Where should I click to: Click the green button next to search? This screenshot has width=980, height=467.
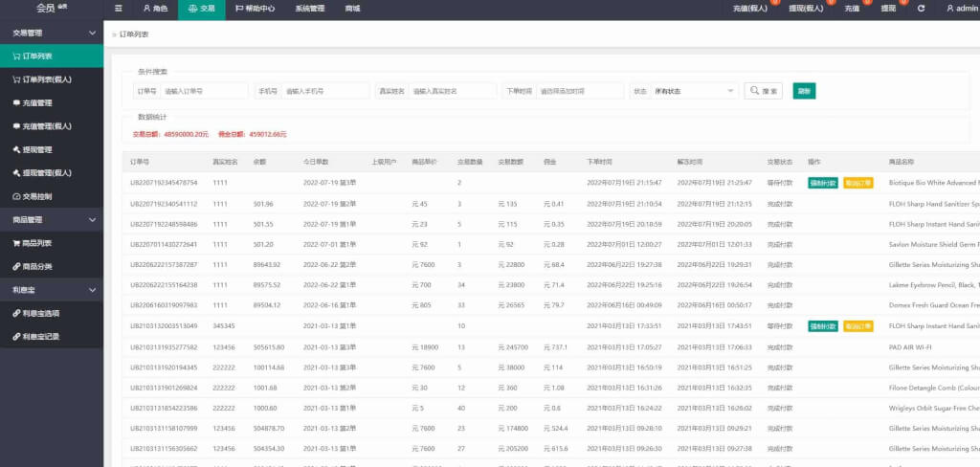(804, 91)
